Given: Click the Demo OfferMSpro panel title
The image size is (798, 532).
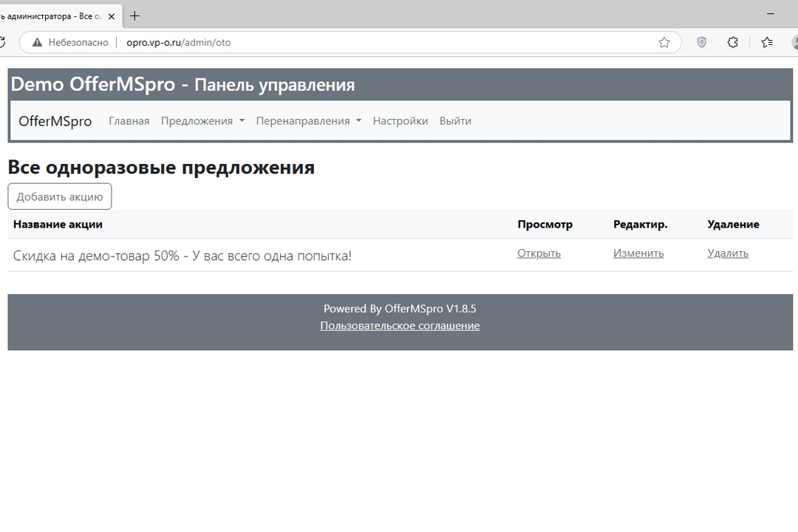Looking at the screenshot, I should [x=183, y=84].
